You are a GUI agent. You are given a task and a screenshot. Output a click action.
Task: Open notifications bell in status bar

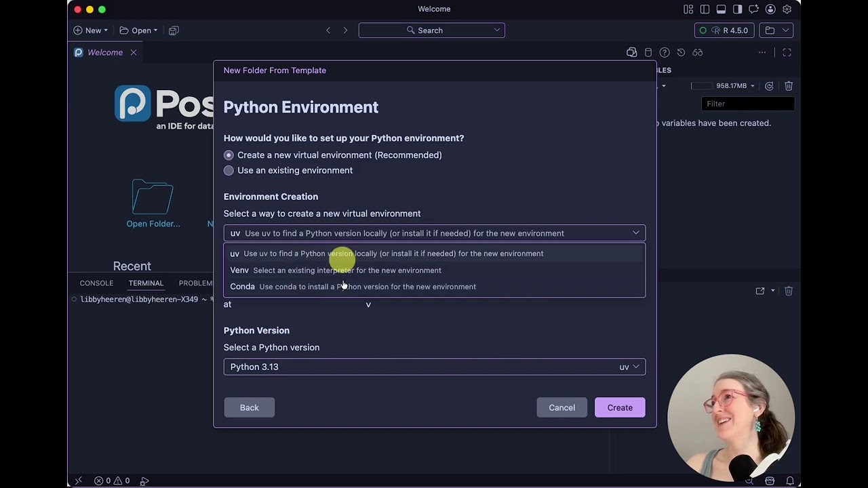[x=790, y=481]
